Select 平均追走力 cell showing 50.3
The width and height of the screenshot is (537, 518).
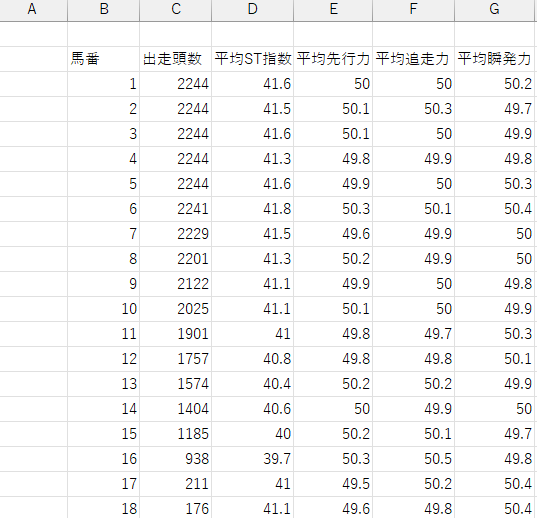[x=413, y=109]
